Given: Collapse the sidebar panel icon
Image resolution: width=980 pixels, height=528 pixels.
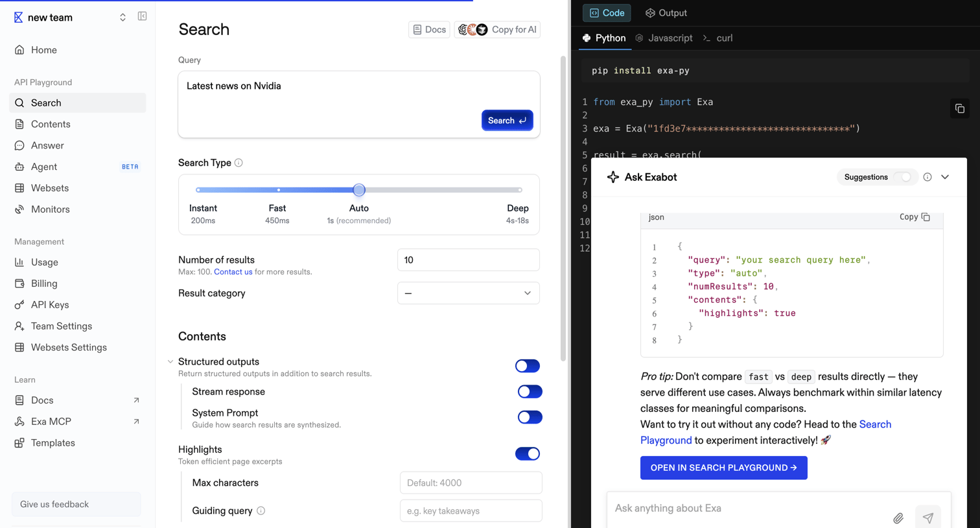Looking at the screenshot, I should coord(142,16).
